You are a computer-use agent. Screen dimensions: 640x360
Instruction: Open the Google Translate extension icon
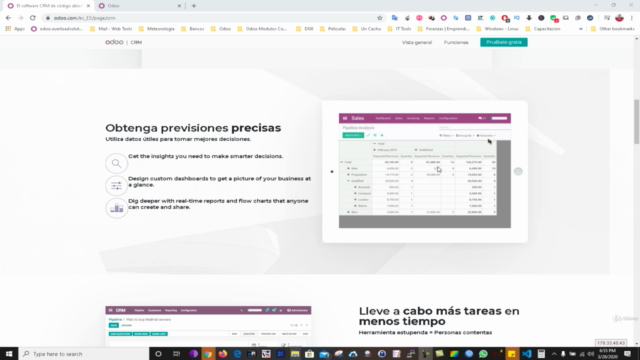click(394, 18)
